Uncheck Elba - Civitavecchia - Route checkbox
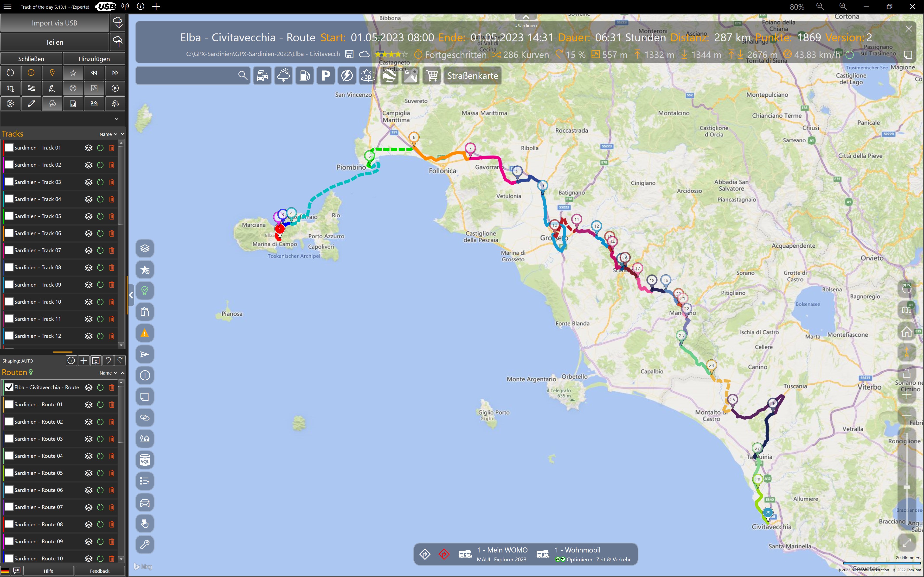This screenshot has width=924, height=577. (9, 387)
